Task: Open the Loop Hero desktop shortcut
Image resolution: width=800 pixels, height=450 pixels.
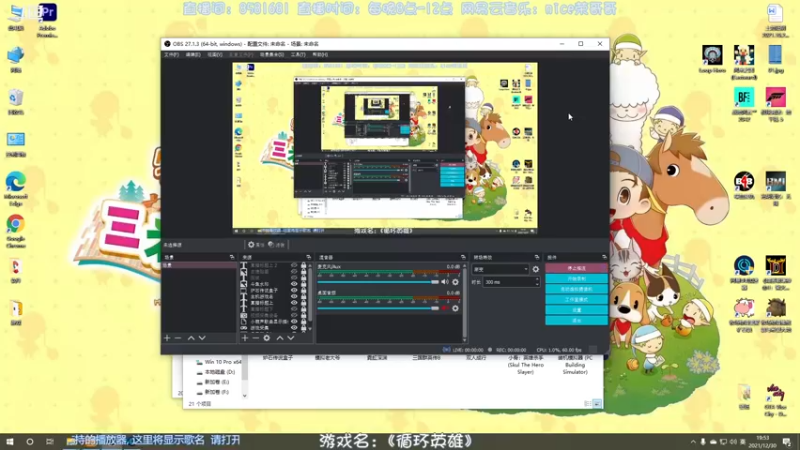Action: [x=712, y=59]
